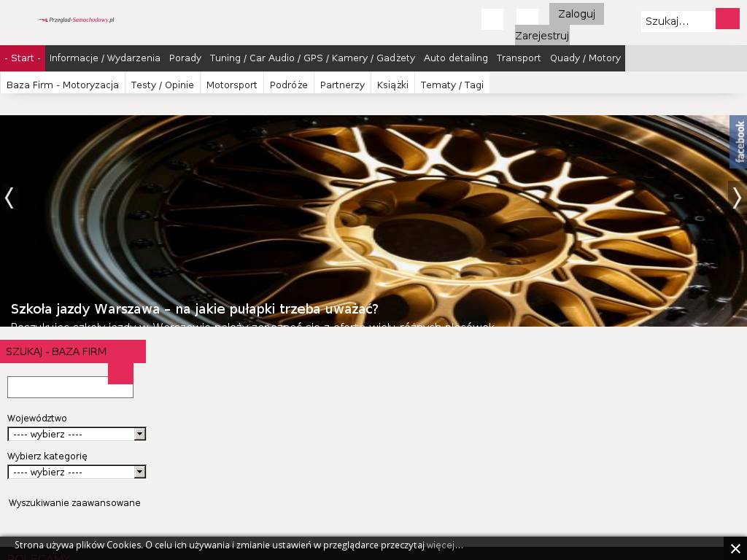Open the cookies 'więcej...' link
Viewport: 747px width, 560px height.
tap(444, 545)
